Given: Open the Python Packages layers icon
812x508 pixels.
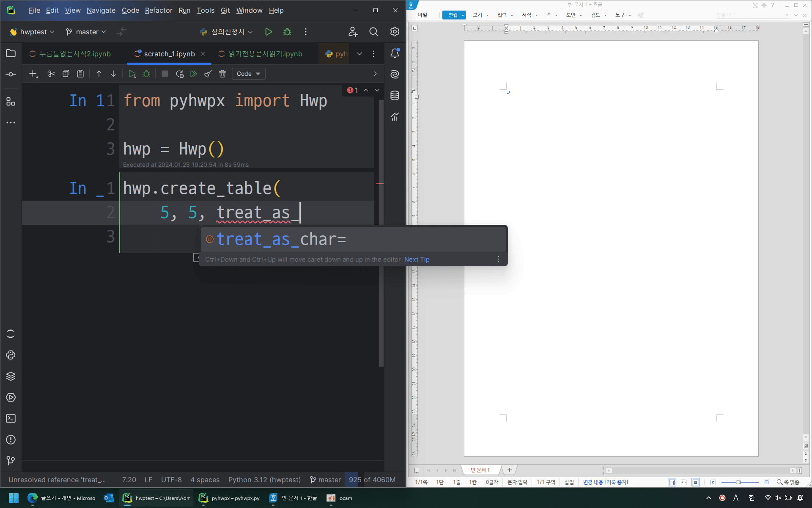Looking at the screenshot, I should point(11,376).
